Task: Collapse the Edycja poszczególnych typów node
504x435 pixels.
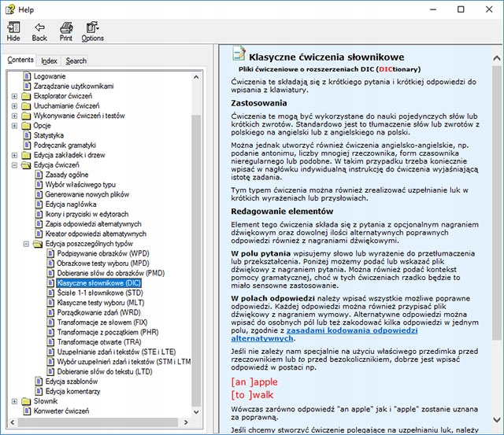Action: tap(26, 244)
